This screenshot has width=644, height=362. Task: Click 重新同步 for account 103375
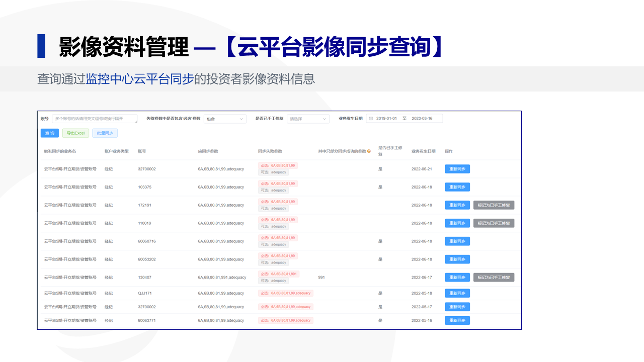tap(457, 187)
